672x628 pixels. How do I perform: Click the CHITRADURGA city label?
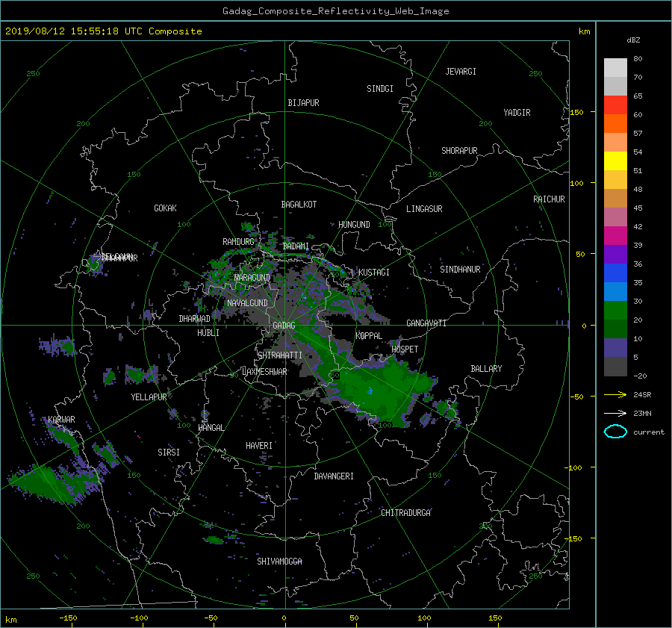pos(405,513)
